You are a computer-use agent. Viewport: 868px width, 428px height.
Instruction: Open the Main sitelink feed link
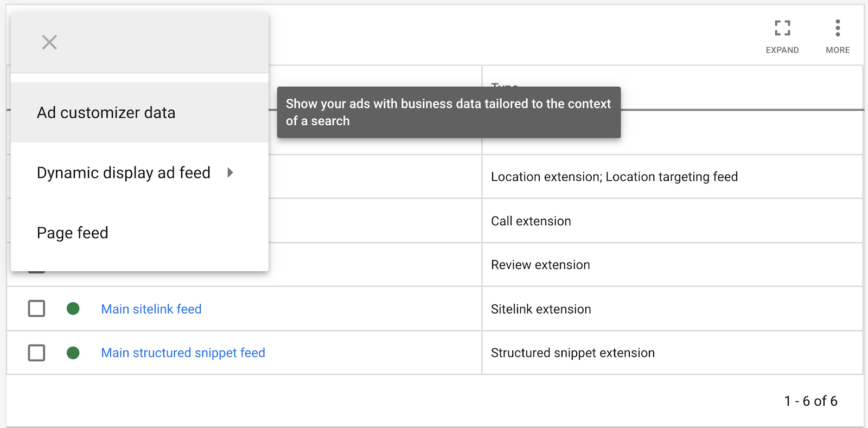(x=151, y=309)
